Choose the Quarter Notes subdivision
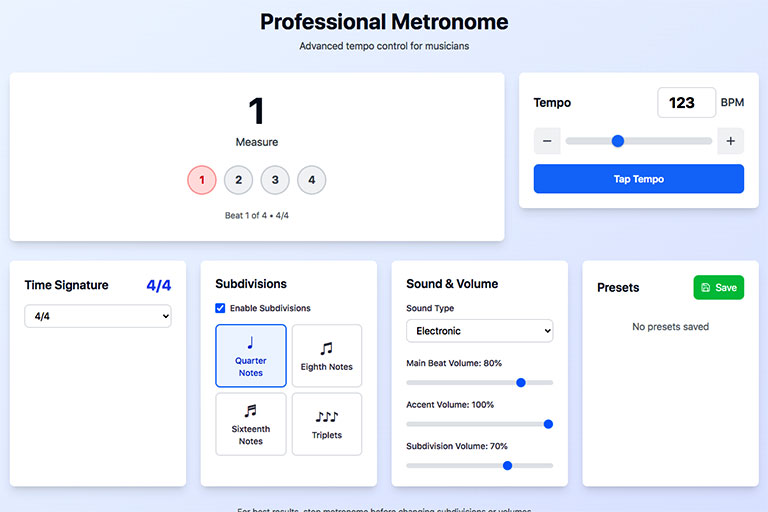 point(251,356)
